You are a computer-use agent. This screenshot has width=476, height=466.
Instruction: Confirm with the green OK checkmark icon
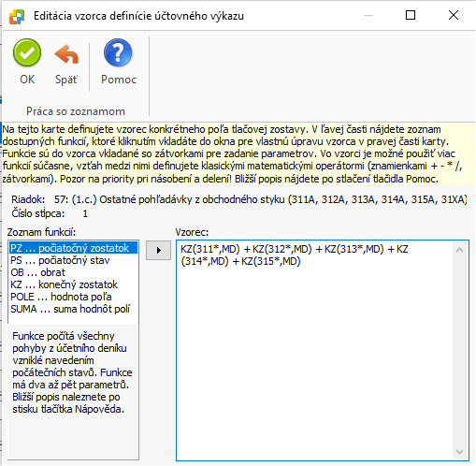click(x=27, y=53)
